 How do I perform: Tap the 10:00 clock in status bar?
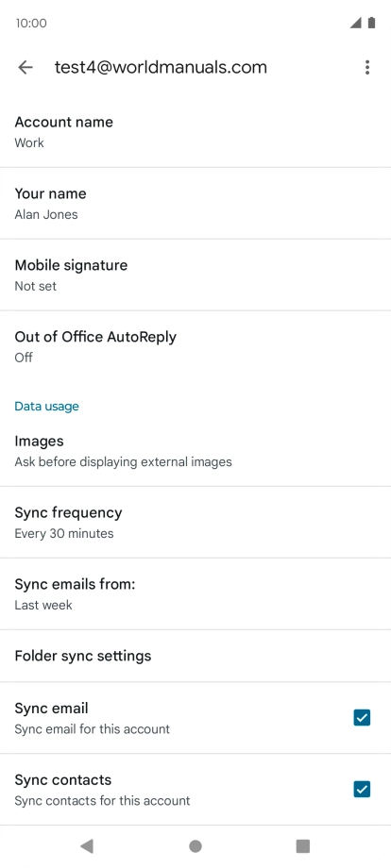point(31,24)
